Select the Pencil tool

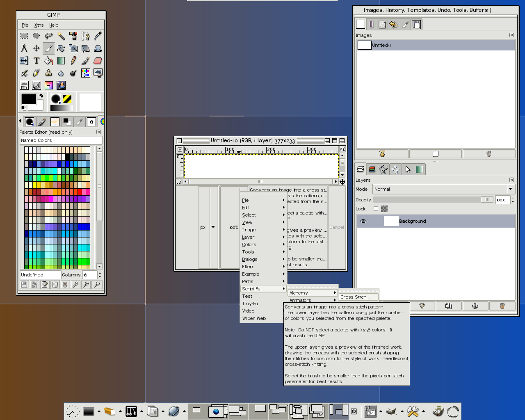point(73,61)
